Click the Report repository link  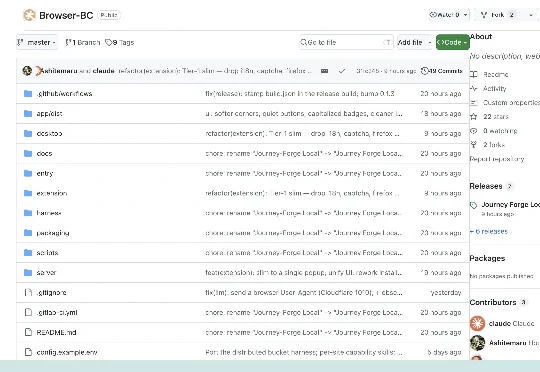(x=497, y=159)
